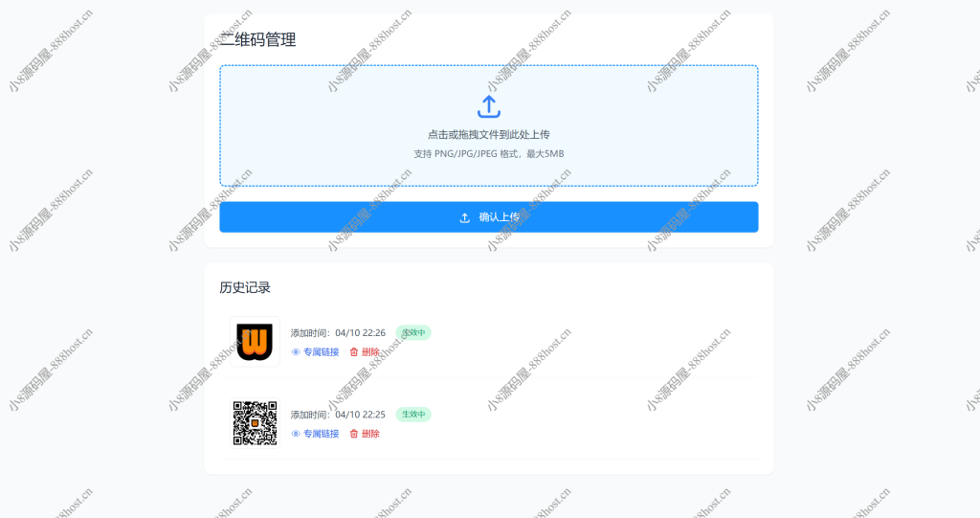Image resolution: width=980 pixels, height=518 pixels.
Task: Delete the 04/10 22:25 record via 删除
Action: [x=365, y=434]
